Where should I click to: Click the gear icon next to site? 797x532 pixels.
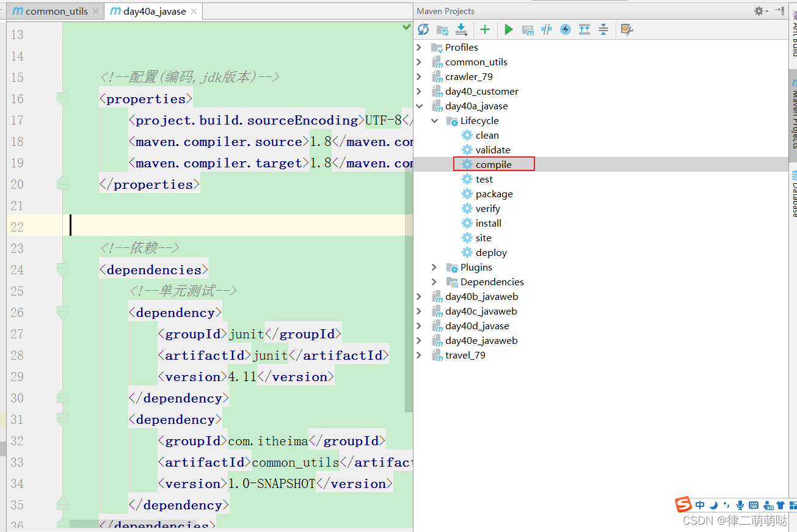click(x=467, y=238)
